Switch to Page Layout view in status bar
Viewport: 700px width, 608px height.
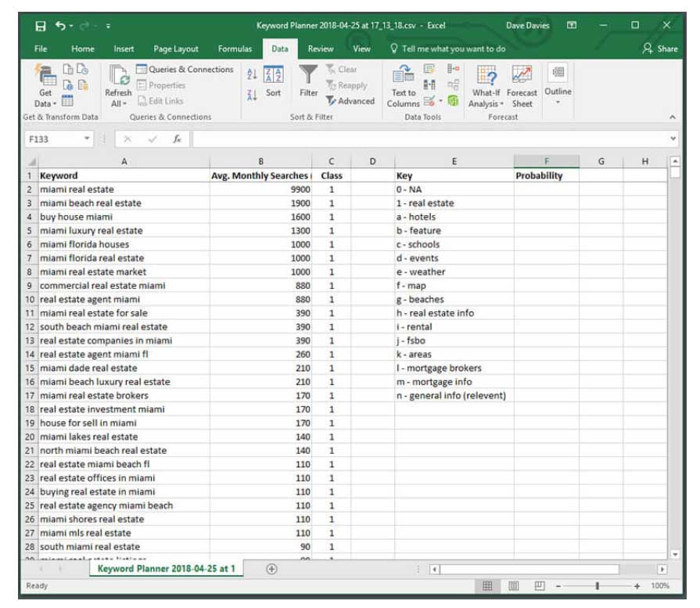513,585
